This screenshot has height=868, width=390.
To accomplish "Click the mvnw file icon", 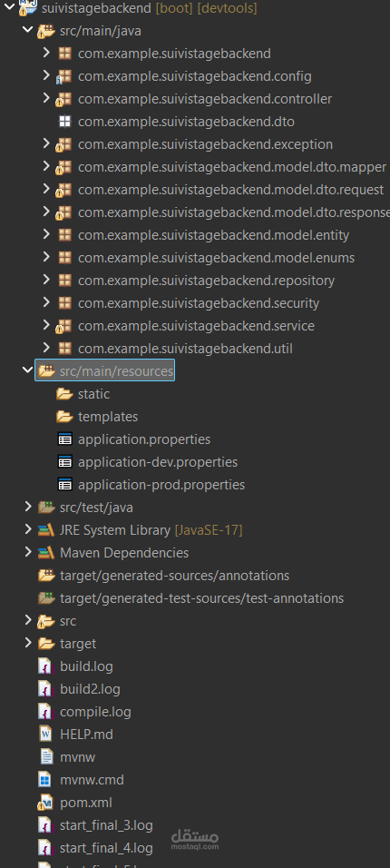I will click(45, 757).
